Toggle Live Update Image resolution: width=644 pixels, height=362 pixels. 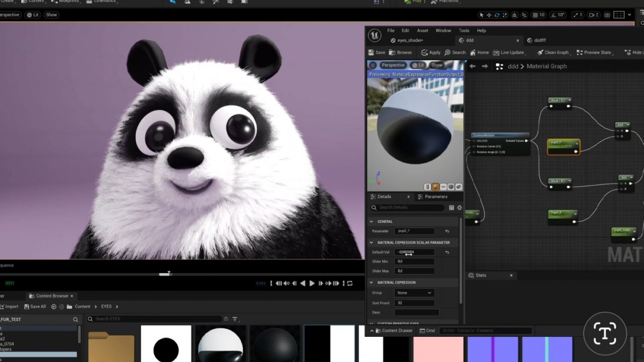509,52
